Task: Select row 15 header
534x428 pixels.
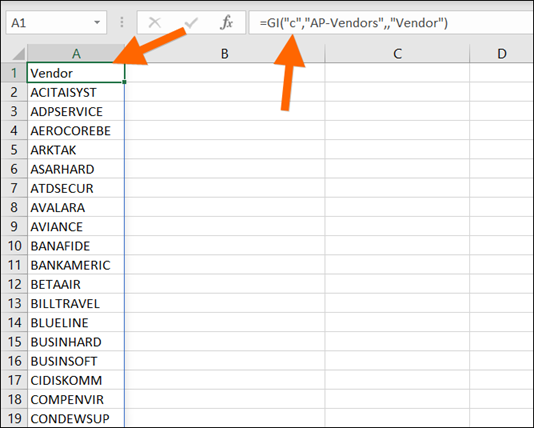Action: tap(14, 342)
